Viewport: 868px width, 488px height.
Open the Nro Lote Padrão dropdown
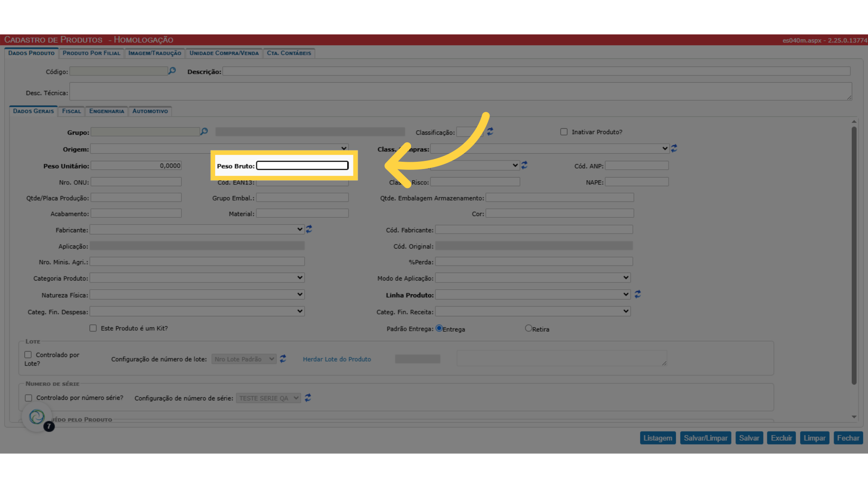pyautogui.click(x=244, y=359)
